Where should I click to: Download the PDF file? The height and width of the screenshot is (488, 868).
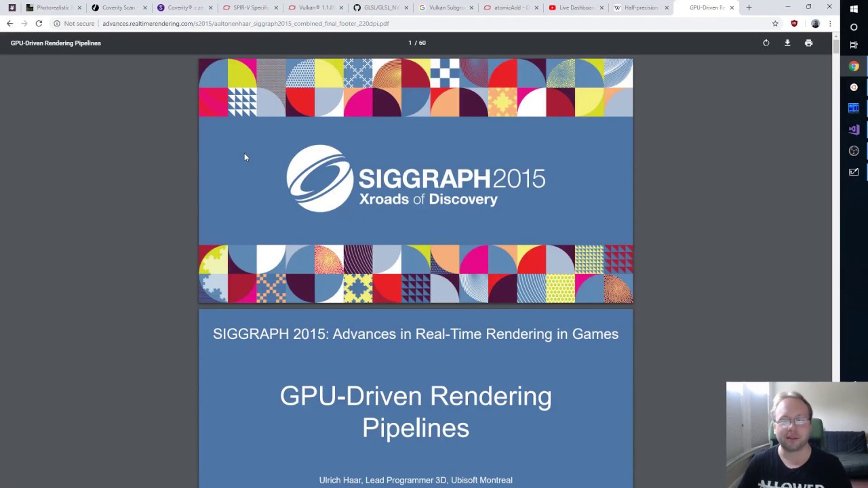point(787,43)
